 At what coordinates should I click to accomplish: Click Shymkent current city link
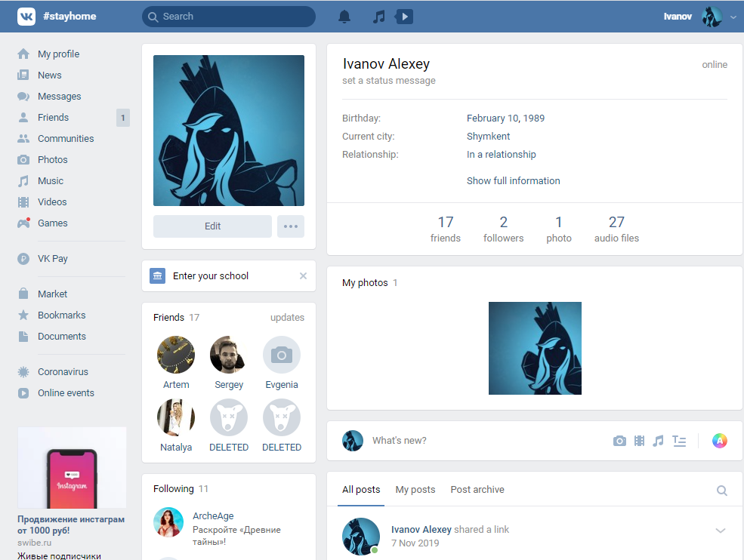pos(488,136)
